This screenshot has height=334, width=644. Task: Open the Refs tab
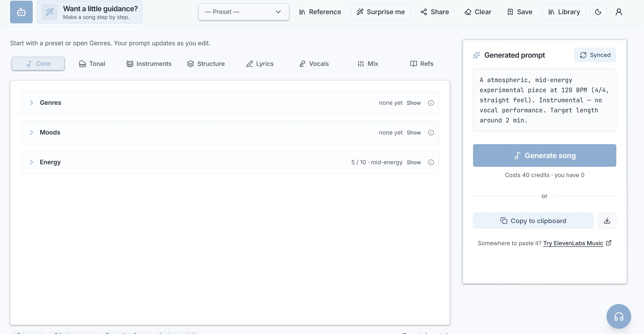(x=422, y=64)
